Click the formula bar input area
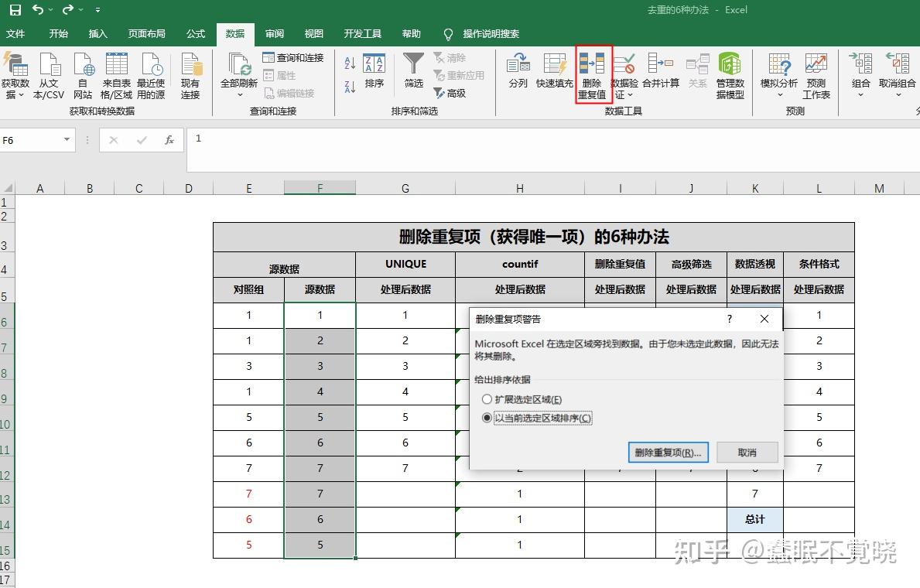 (552, 149)
